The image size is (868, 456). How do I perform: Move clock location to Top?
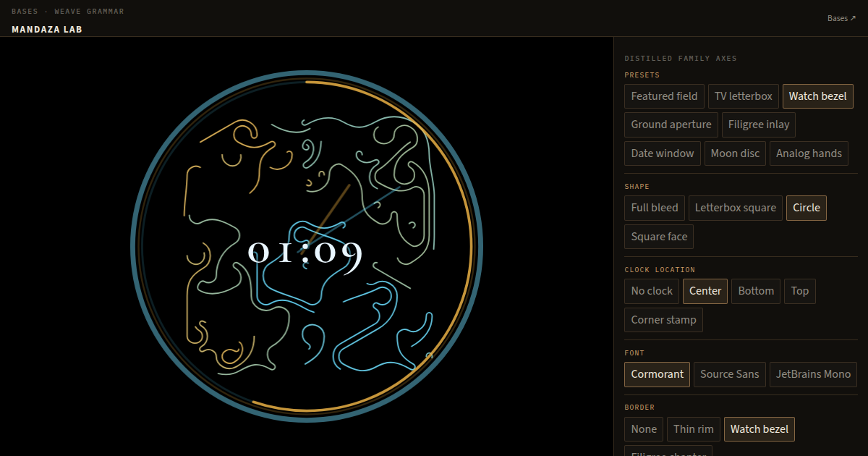point(800,291)
